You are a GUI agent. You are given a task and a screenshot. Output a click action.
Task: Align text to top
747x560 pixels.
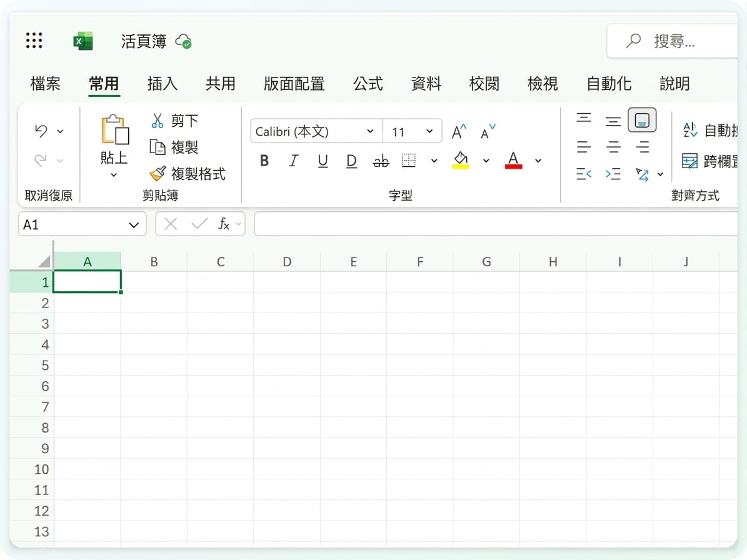(584, 118)
